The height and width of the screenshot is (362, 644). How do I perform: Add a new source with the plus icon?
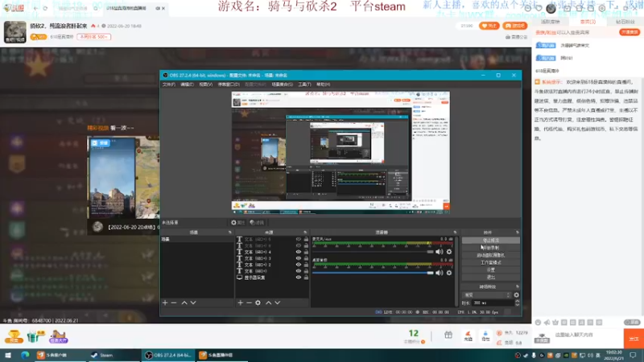(240, 302)
